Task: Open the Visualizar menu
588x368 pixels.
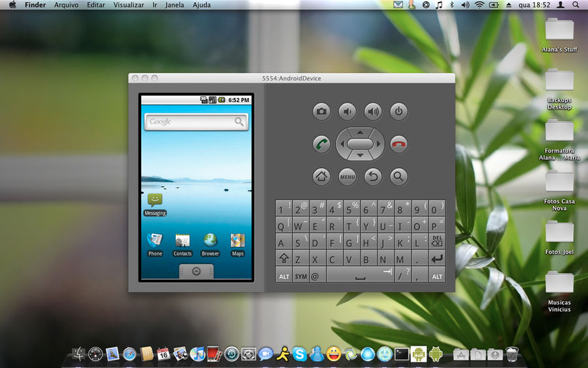Action: click(129, 5)
